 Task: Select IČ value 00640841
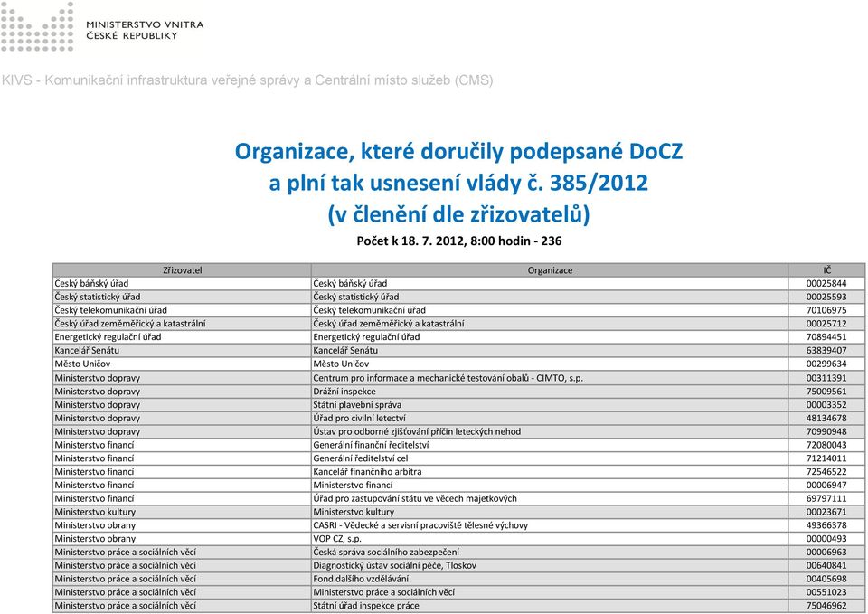point(826,565)
